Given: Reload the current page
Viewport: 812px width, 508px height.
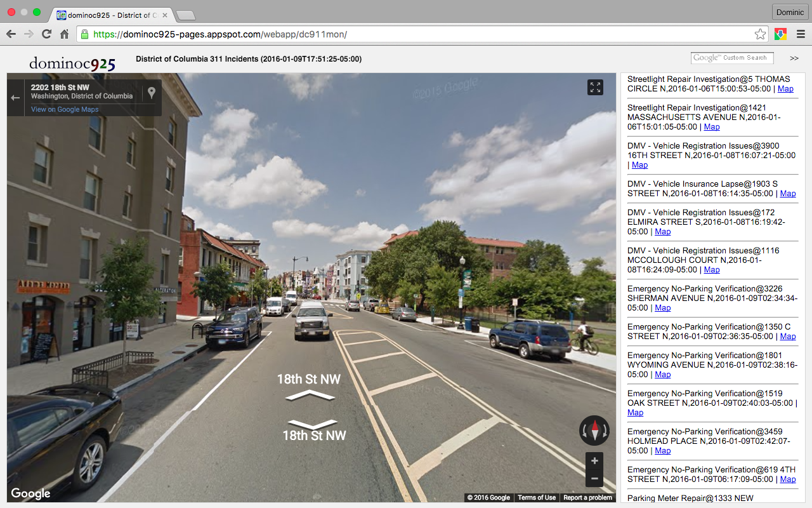Looking at the screenshot, I should [x=46, y=34].
